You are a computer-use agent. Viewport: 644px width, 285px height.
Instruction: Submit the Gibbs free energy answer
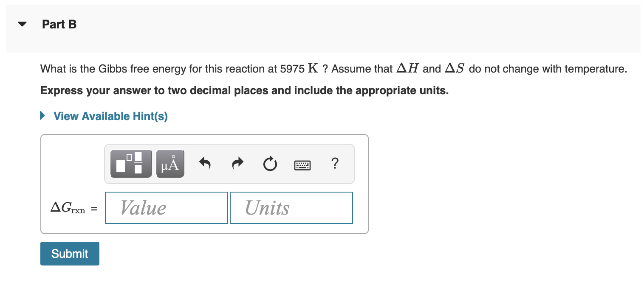tap(70, 253)
